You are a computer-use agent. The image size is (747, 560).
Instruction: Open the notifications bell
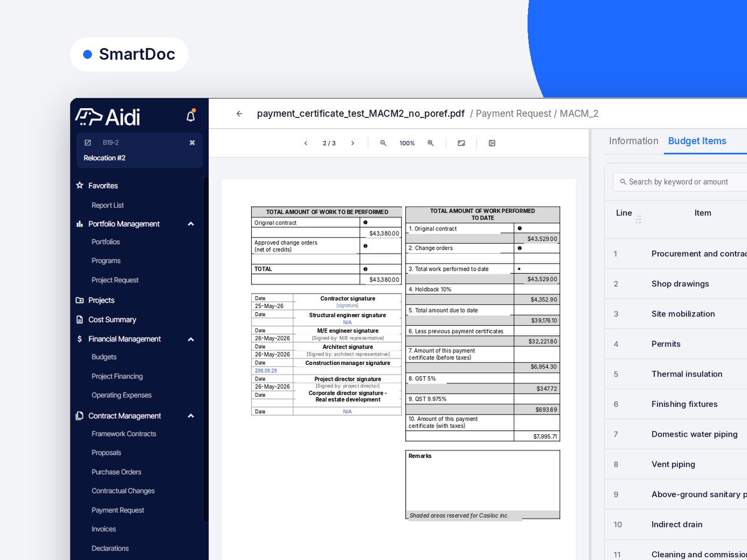[190, 116]
